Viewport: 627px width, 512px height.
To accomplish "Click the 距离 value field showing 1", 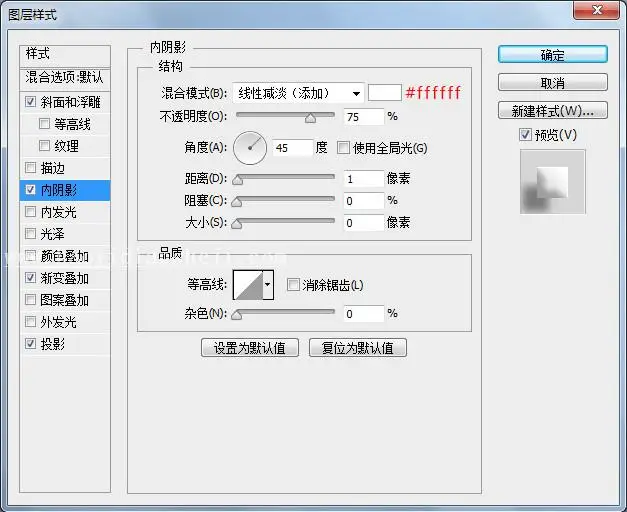I will coord(363,179).
